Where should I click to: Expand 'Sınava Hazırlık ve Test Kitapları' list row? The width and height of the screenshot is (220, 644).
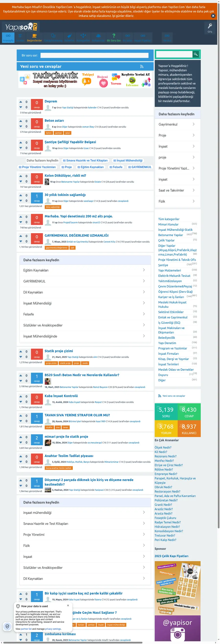[x=85, y=524]
